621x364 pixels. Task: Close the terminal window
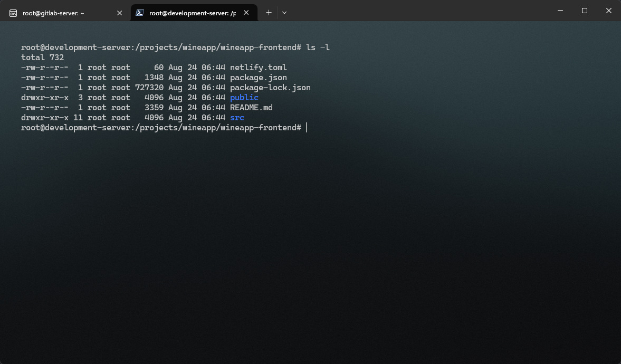click(x=608, y=11)
